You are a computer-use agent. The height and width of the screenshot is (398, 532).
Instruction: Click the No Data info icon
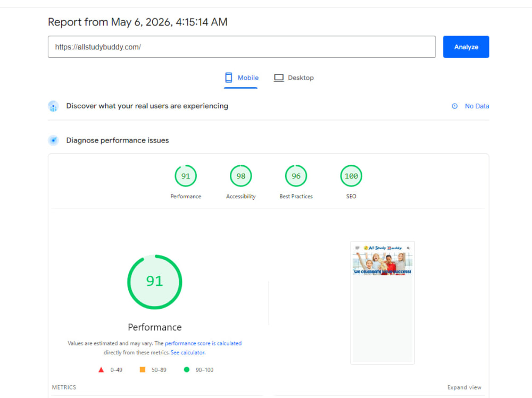[x=455, y=106]
